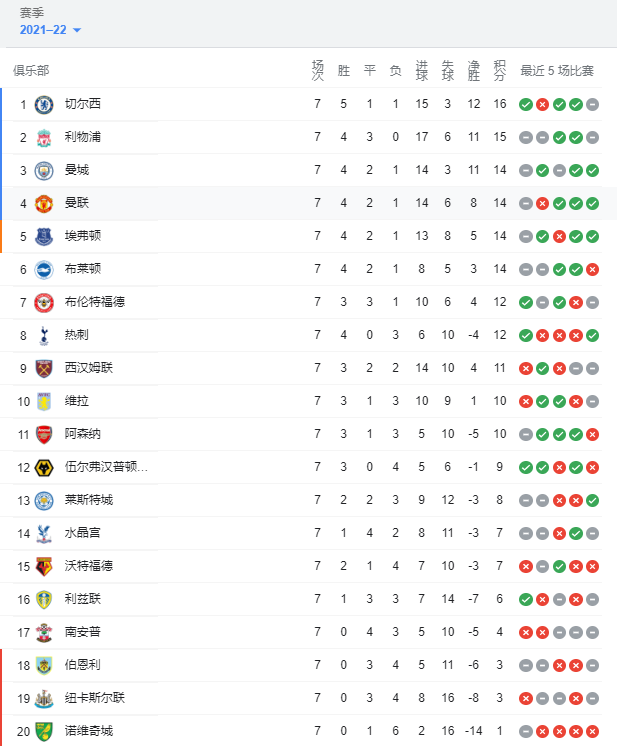This screenshot has height=746, width=617.
Task: Click the Wolves wolf-head crest icon
Action: point(44,467)
